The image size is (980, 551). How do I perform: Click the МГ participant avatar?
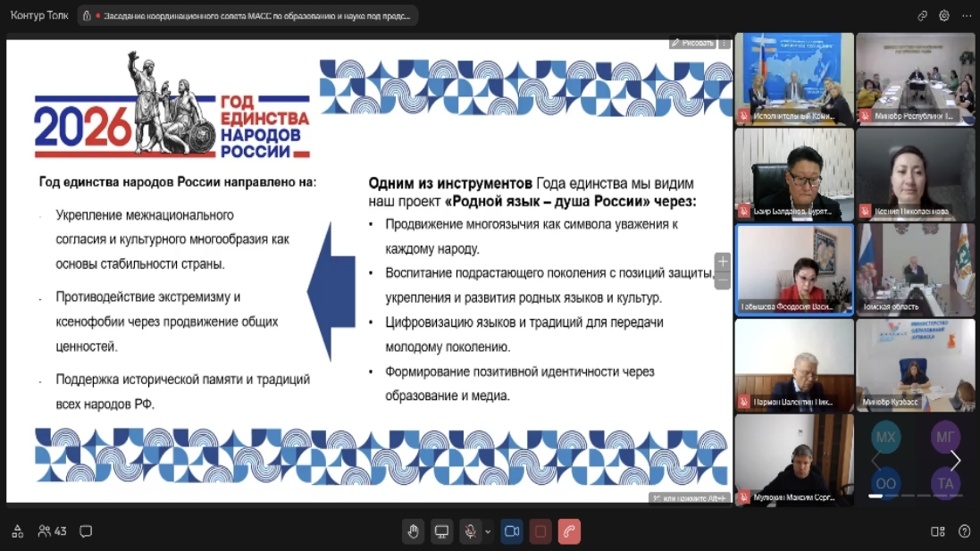click(x=945, y=438)
